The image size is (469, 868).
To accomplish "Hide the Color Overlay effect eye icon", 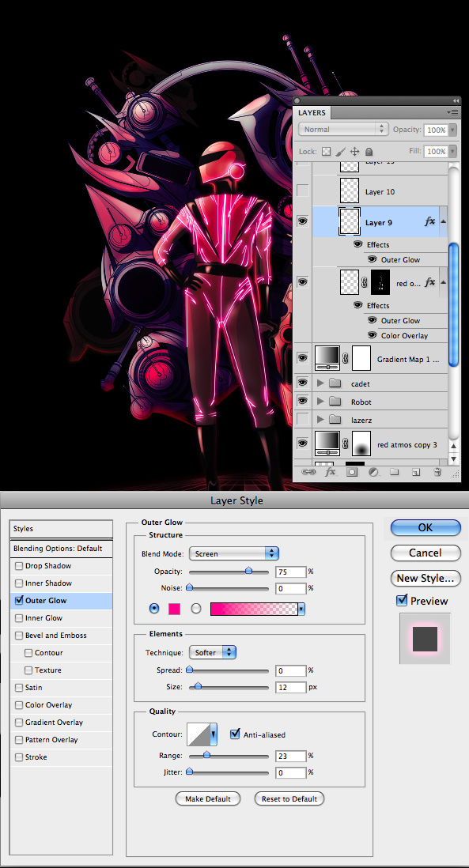I will 372,335.
